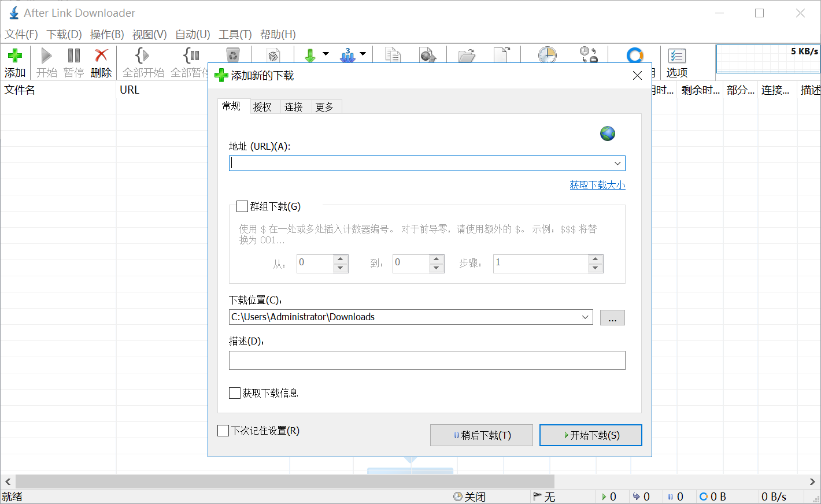Image resolution: width=821 pixels, height=504 pixels.
Task: Click the blue pause count status icon
Action: (671, 497)
